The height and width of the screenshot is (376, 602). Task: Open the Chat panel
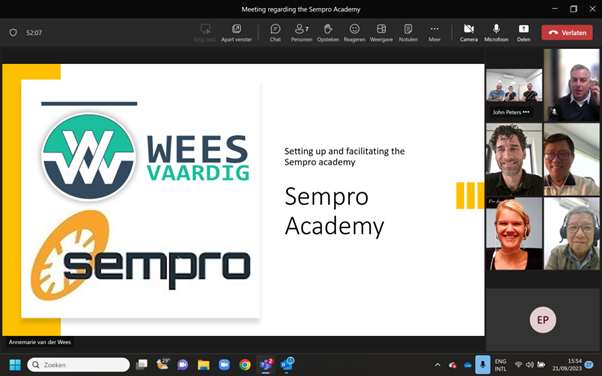pyautogui.click(x=275, y=33)
